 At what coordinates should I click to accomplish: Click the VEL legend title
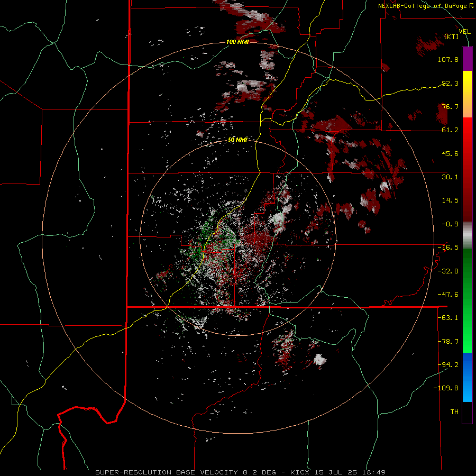pyautogui.click(x=464, y=31)
